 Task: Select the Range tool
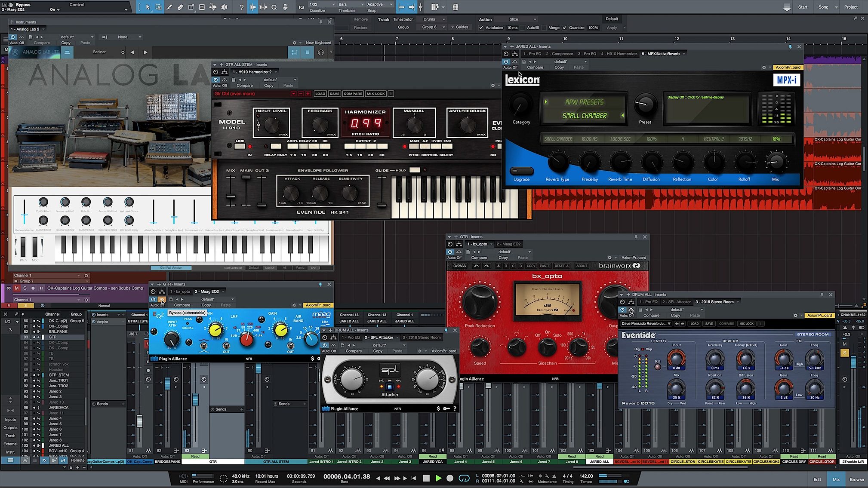[x=159, y=7]
